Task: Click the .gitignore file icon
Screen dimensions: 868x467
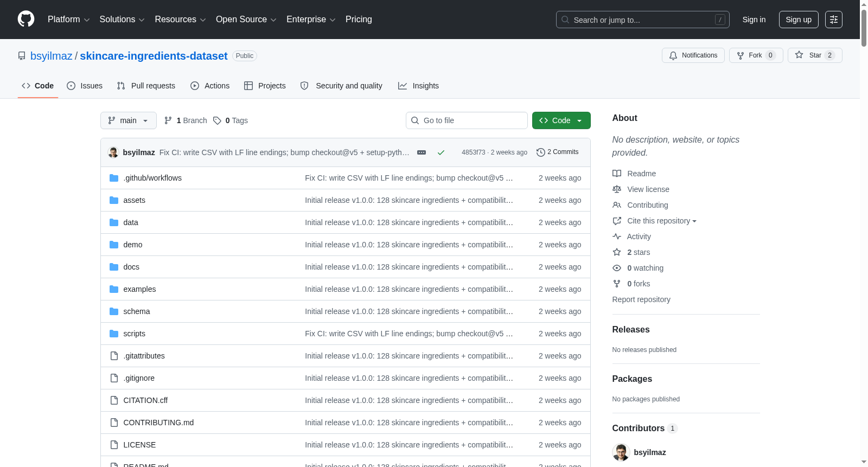Action: [114, 378]
